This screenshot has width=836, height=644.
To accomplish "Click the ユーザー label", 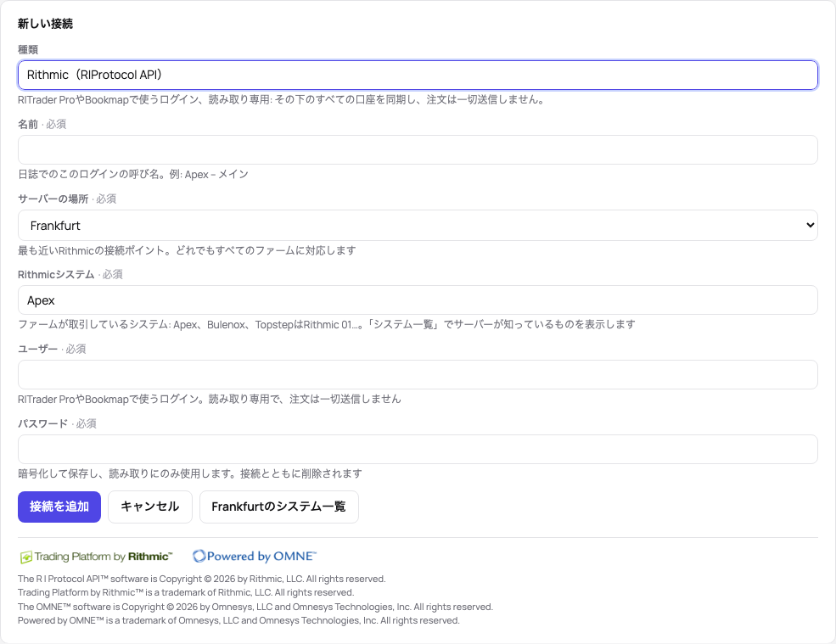I will click(x=37, y=350).
